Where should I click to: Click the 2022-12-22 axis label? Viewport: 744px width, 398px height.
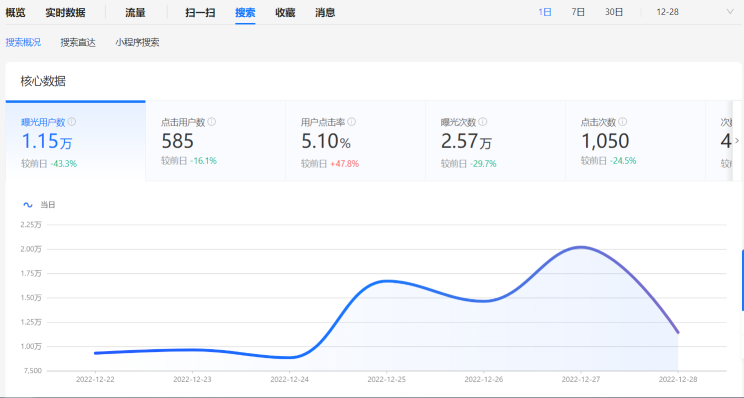[x=95, y=379]
